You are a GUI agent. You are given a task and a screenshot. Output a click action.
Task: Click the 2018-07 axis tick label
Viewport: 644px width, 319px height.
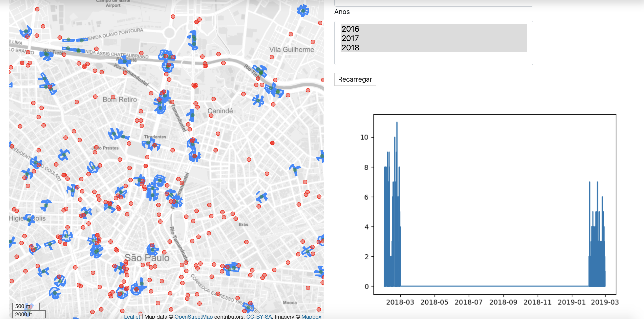pyautogui.click(x=468, y=302)
